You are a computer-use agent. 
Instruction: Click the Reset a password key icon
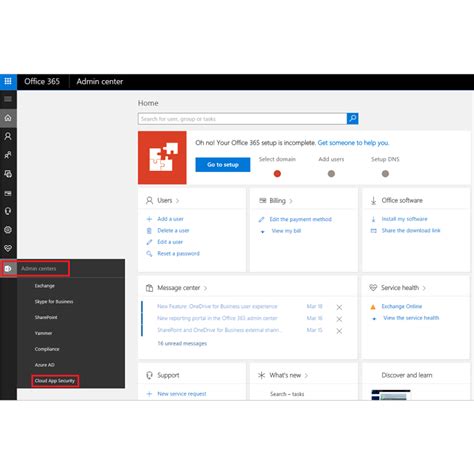[x=149, y=254]
